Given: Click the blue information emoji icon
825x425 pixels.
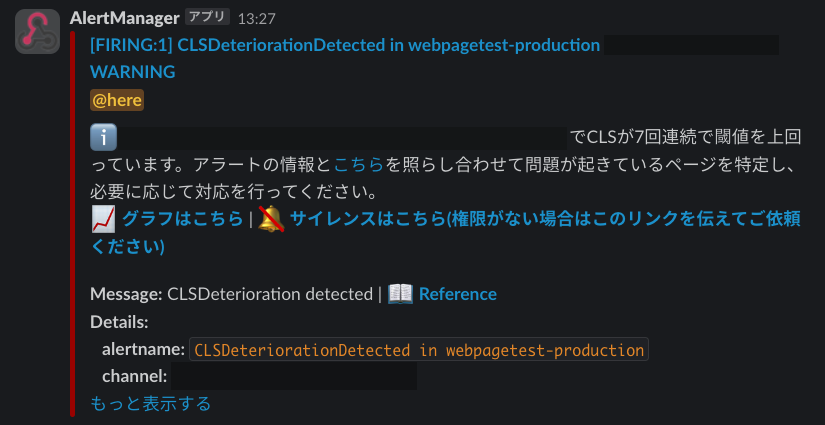Looking at the screenshot, I should tap(103, 138).
